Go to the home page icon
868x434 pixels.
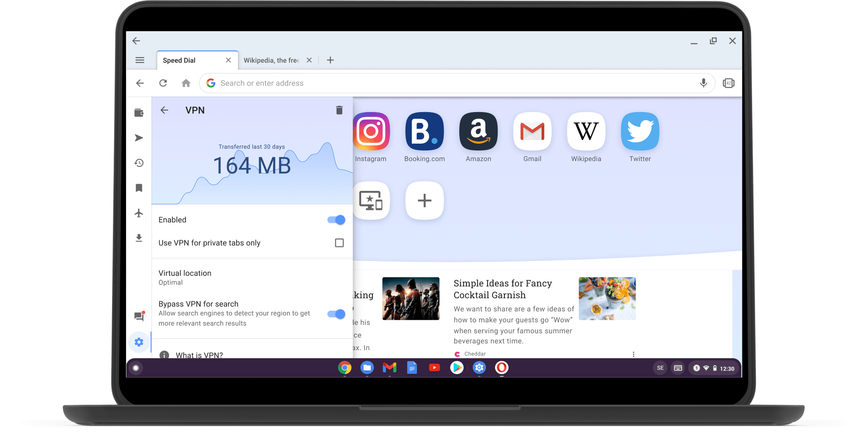(x=186, y=83)
